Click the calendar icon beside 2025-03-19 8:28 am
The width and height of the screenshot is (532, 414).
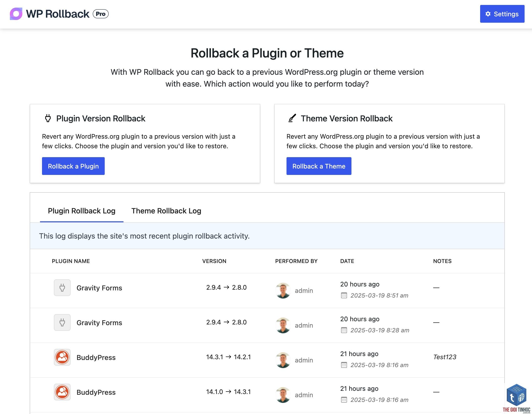click(344, 330)
